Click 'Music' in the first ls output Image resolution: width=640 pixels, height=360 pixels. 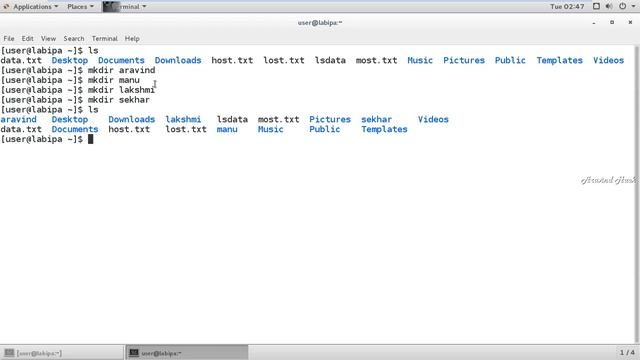[420, 60]
